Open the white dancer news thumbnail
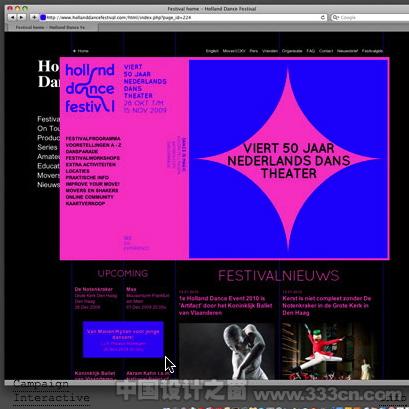Image resolution: width=409 pixels, height=409 pixels. point(227,351)
